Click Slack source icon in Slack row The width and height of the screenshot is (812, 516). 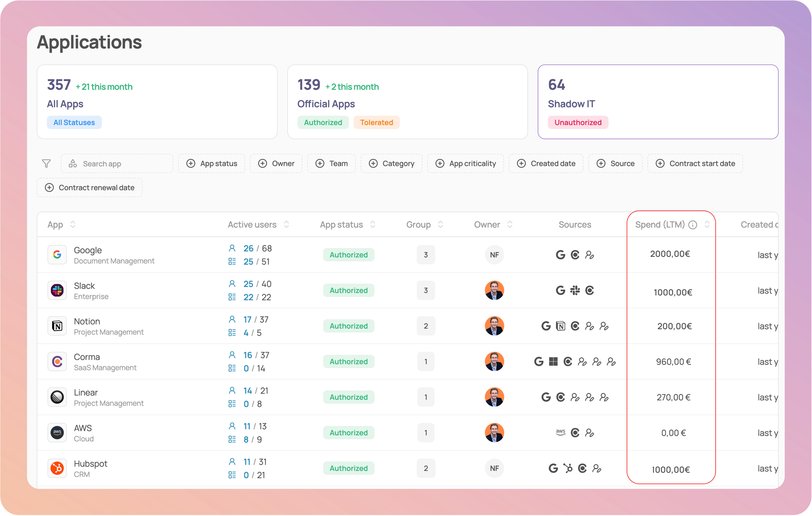point(575,290)
